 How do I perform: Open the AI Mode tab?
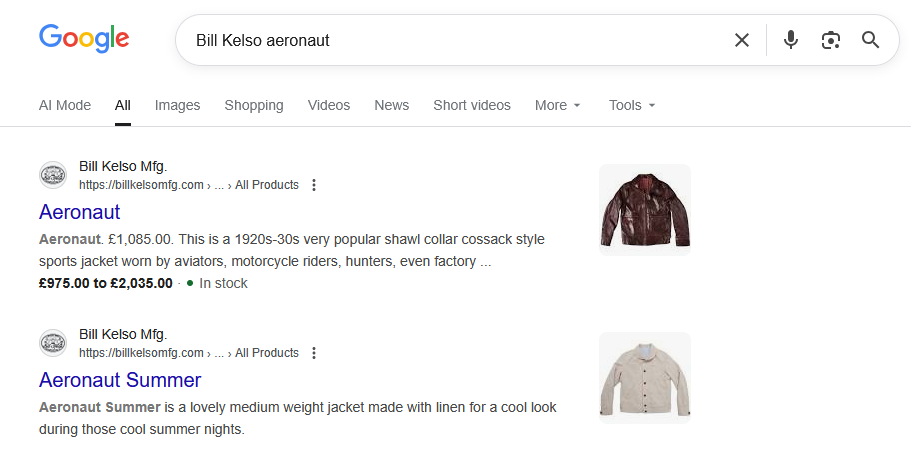(x=65, y=105)
